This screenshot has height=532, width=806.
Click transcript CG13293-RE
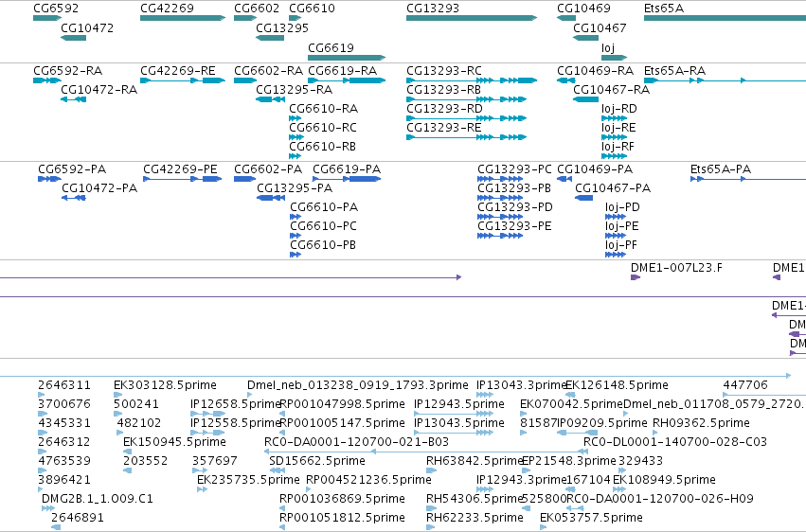point(444,128)
